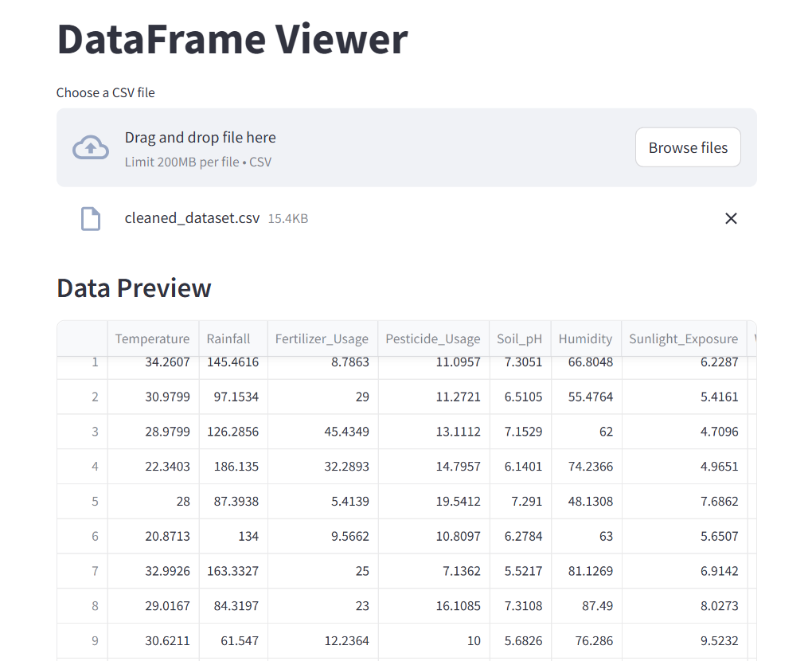This screenshot has width=812, height=661.
Task: Select the Soil_pH column header
Action: (x=520, y=338)
